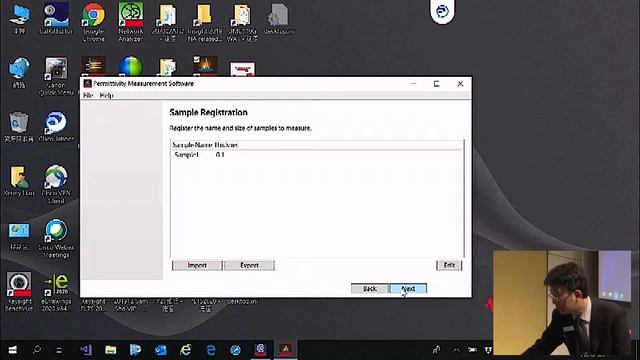Open the user folder icon with person
This screenshot has width=640, height=360.
[19, 181]
